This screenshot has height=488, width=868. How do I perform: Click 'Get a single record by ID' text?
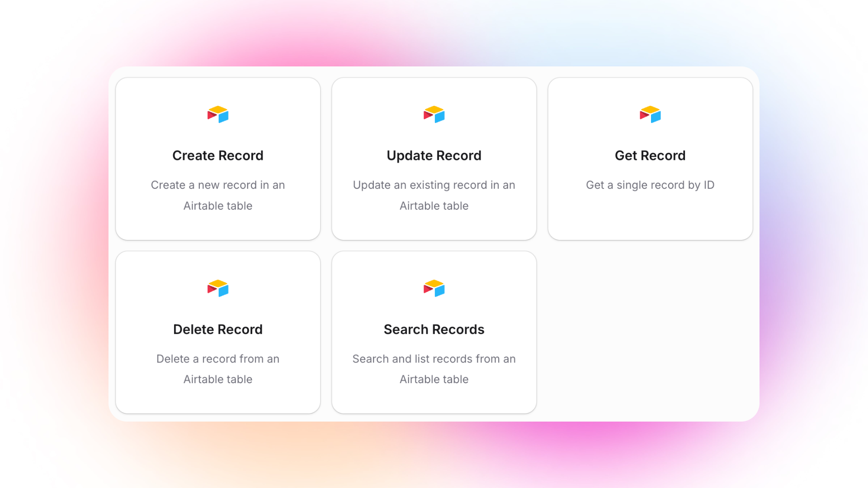(x=650, y=185)
